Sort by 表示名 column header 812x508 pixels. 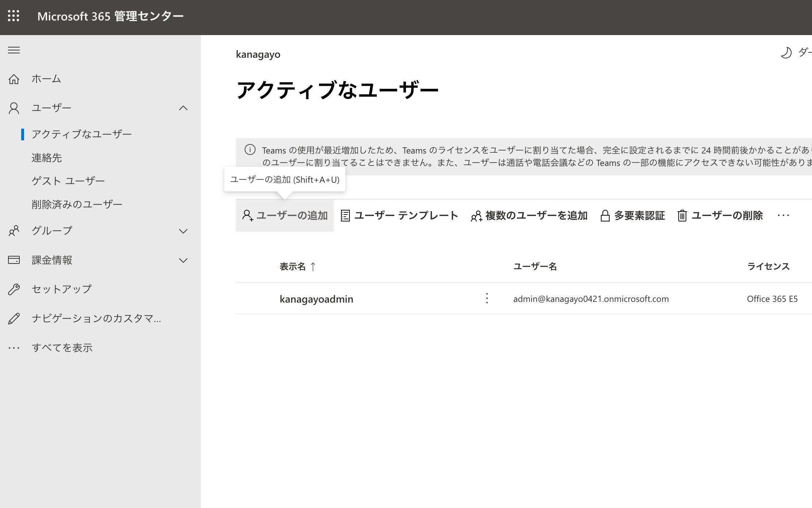(x=293, y=266)
